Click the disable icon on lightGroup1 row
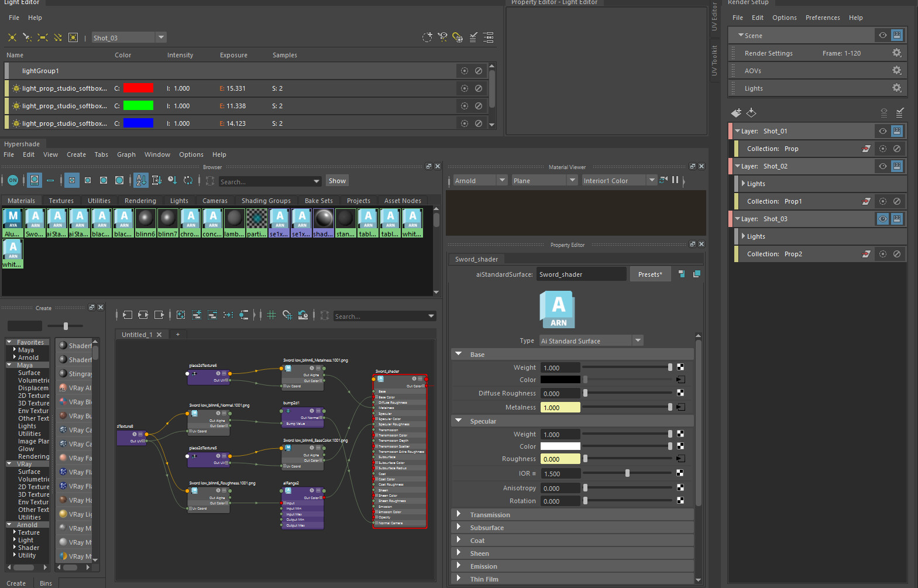918x588 pixels. (479, 71)
